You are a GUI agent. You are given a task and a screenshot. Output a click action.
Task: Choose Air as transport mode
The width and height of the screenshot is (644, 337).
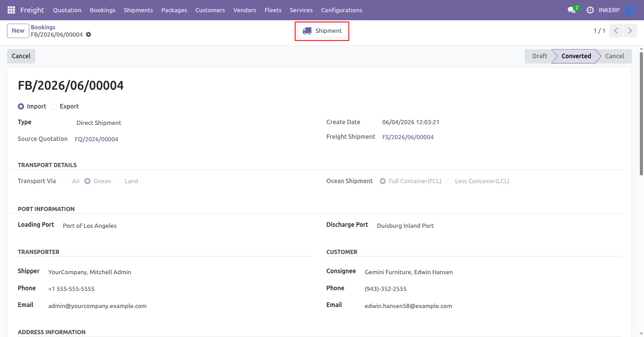click(66, 181)
